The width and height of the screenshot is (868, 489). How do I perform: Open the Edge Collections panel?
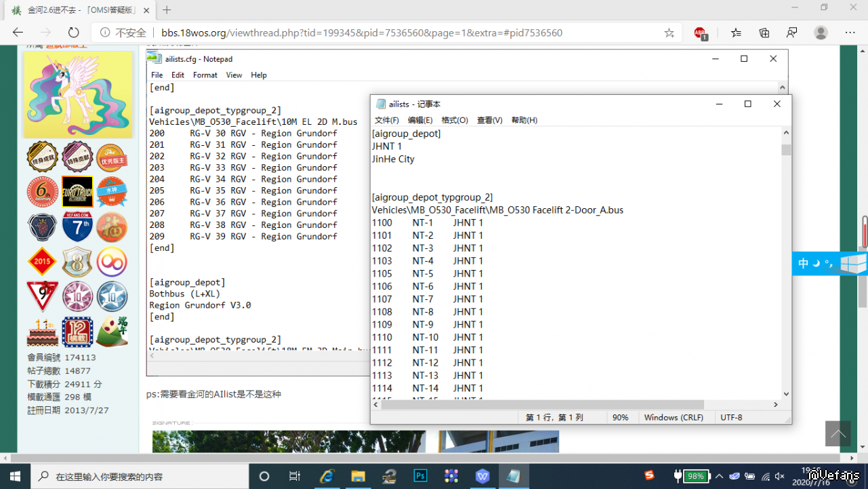764,33
